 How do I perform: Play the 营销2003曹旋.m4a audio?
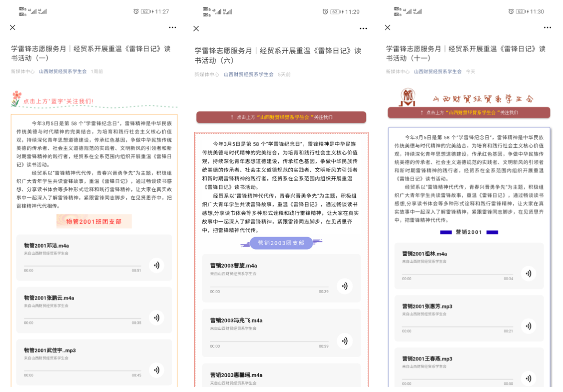[344, 286]
